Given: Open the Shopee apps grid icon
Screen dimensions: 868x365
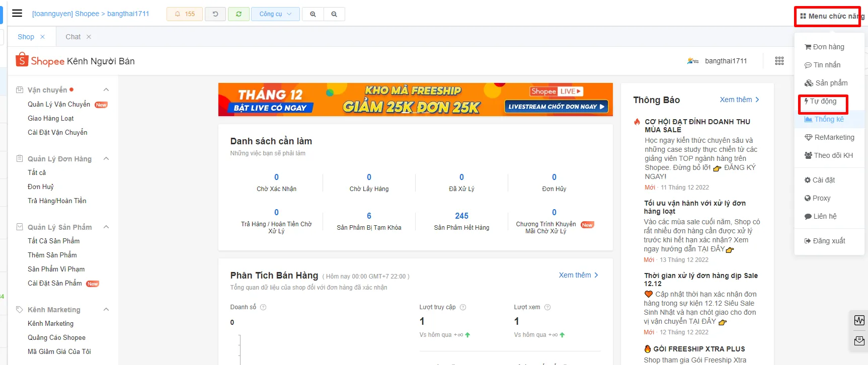Looking at the screenshot, I should click(x=779, y=61).
